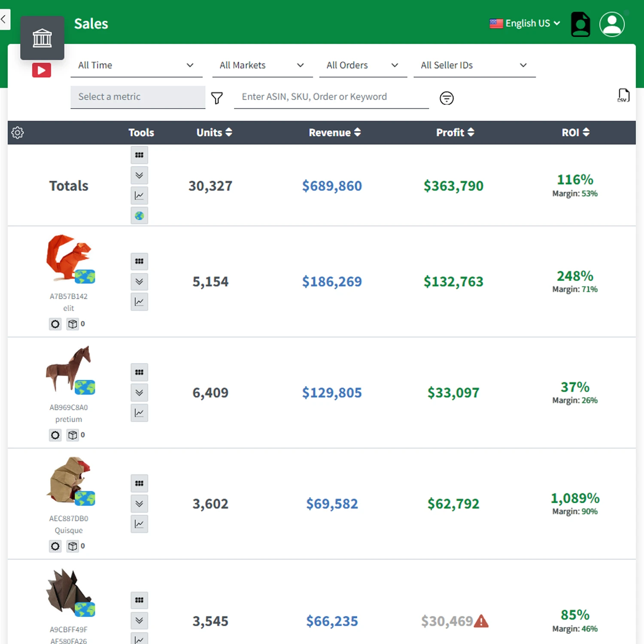
Task: Click the globe icon in Totals row
Action: [x=139, y=216]
